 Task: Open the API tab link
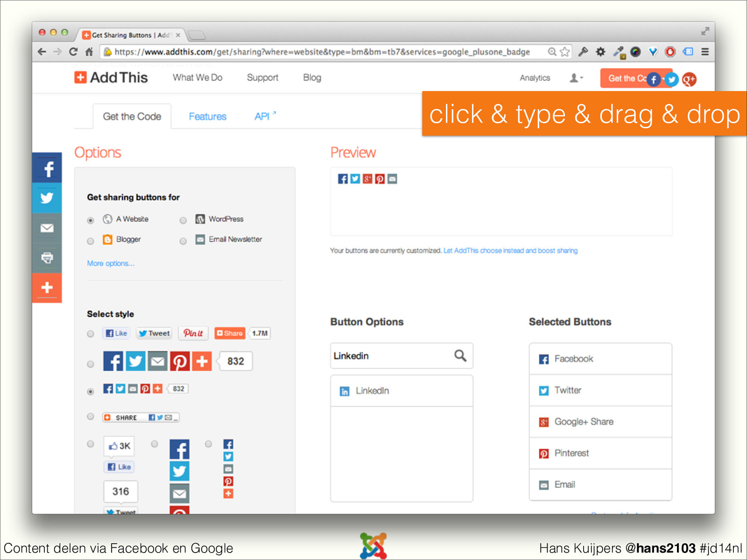pyautogui.click(x=265, y=116)
